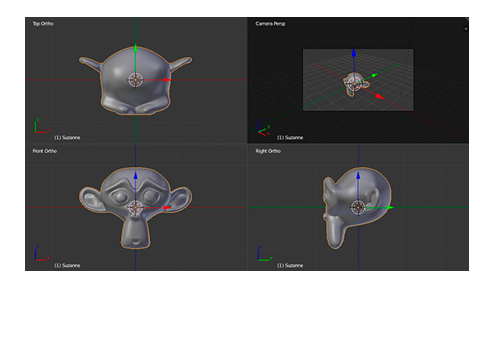Click the "Right Ortho" view label
480x360 pixels.
[x=268, y=151]
